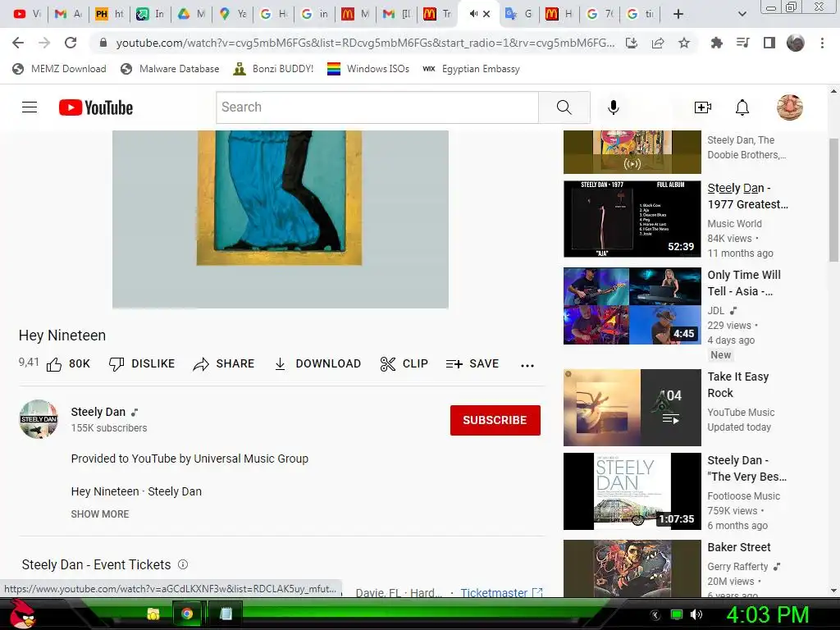This screenshot has width=840, height=630.
Task: Open the Chrome extensions puzzle icon
Action: point(716,43)
